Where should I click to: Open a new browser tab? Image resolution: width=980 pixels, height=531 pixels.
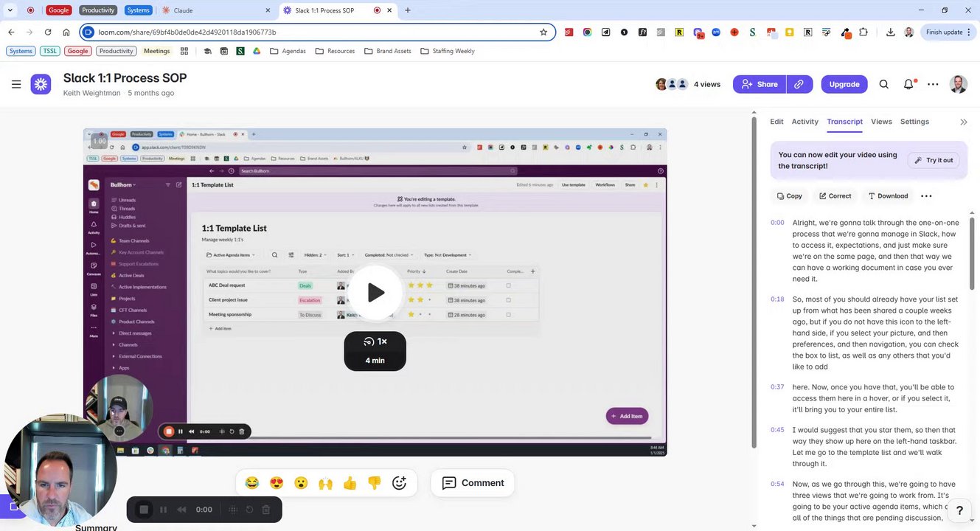click(x=408, y=10)
